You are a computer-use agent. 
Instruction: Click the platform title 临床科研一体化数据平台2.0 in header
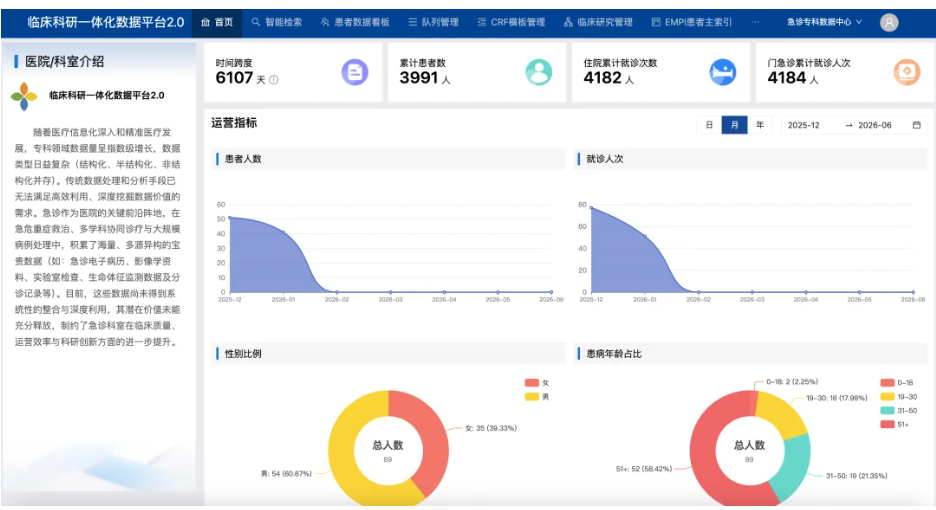pyautogui.click(x=106, y=22)
